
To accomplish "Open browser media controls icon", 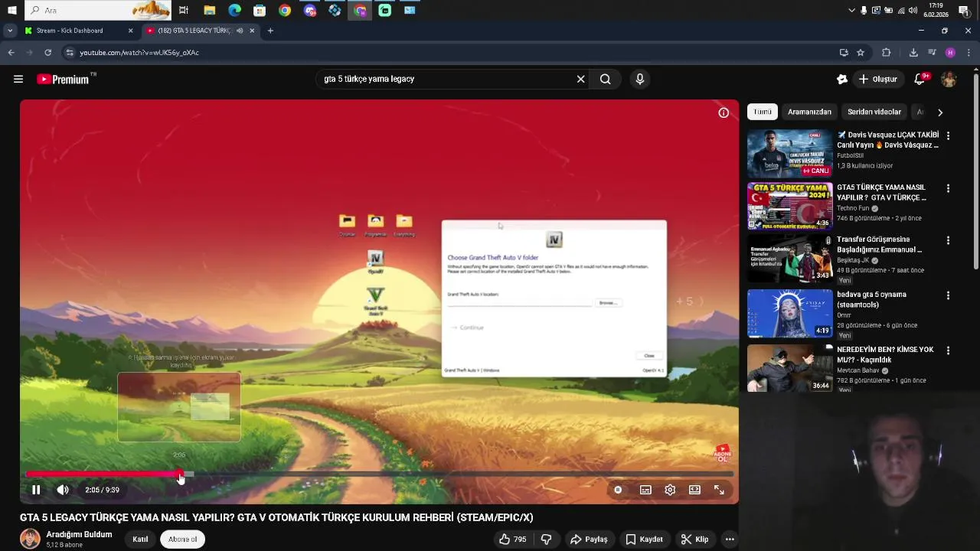I will pyautogui.click(x=932, y=53).
